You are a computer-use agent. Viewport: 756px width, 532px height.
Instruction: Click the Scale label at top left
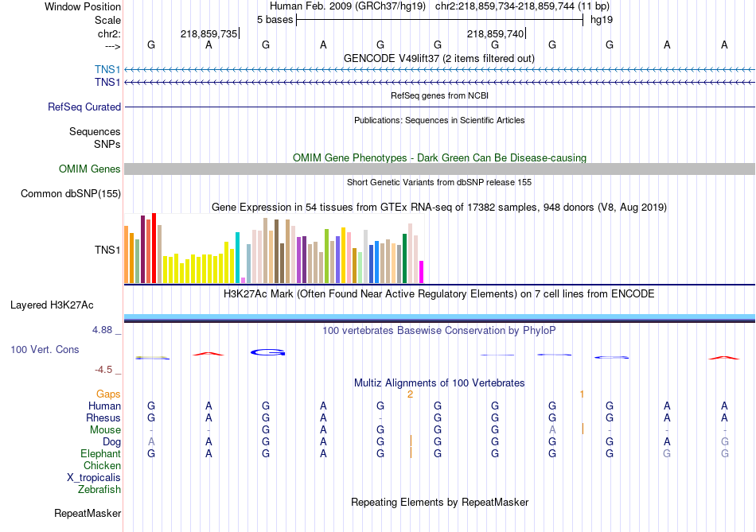[x=107, y=20]
